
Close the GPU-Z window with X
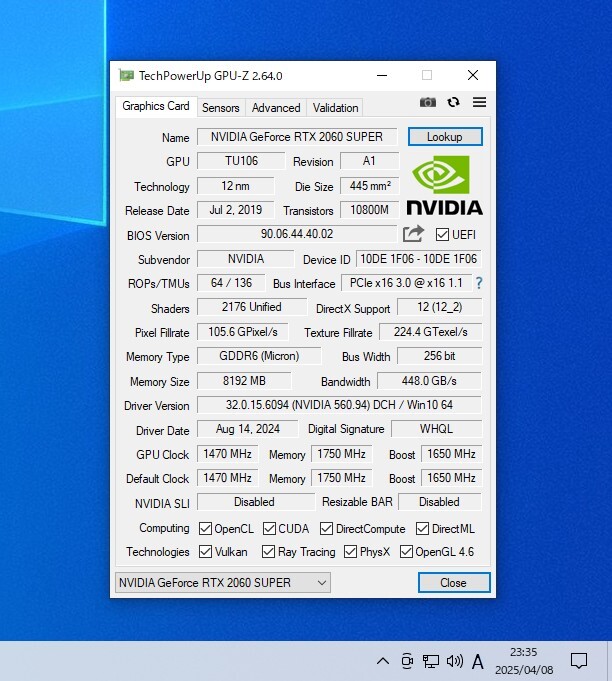click(473, 76)
